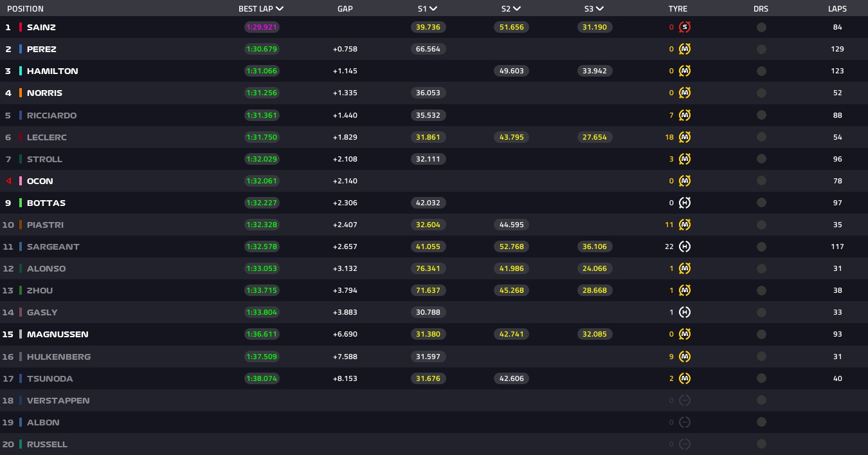Click Russell's DRS indicator dot
Image resolution: width=868 pixels, height=455 pixels.
(761, 444)
